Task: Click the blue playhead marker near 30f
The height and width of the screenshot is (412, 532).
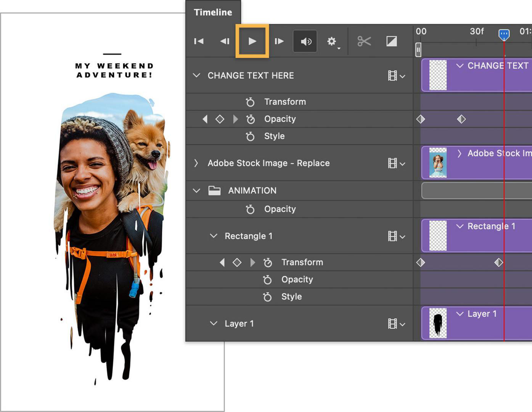Action: [504, 34]
